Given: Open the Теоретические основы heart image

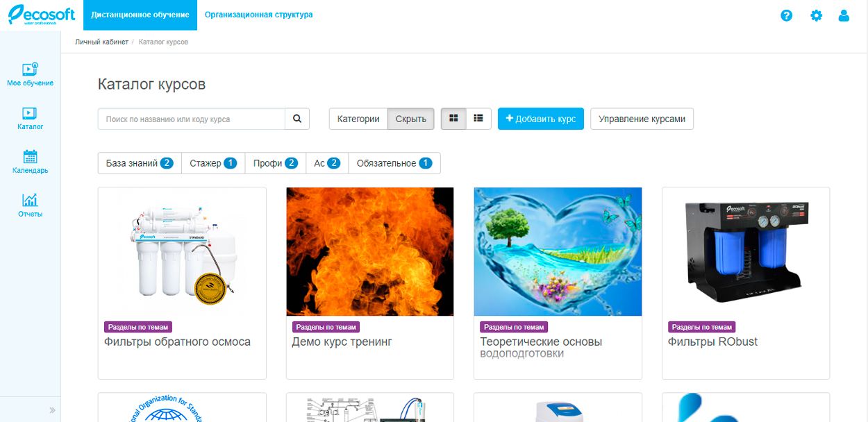Looking at the screenshot, I should (558, 252).
